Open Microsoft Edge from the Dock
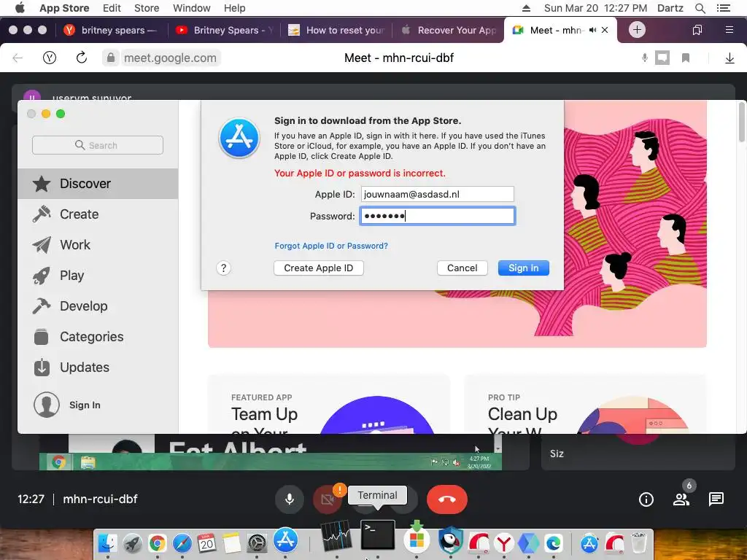Viewport: 747px width, 560px height. click(x=553, y=542)
